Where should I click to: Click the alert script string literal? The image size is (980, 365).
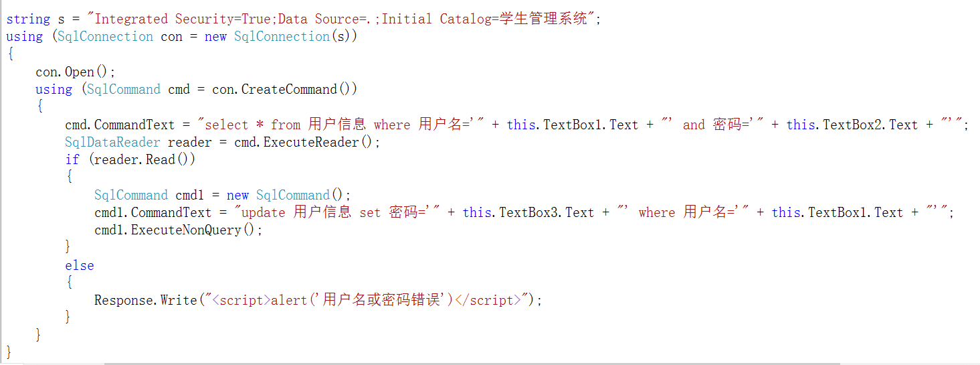tap(367, 300)
